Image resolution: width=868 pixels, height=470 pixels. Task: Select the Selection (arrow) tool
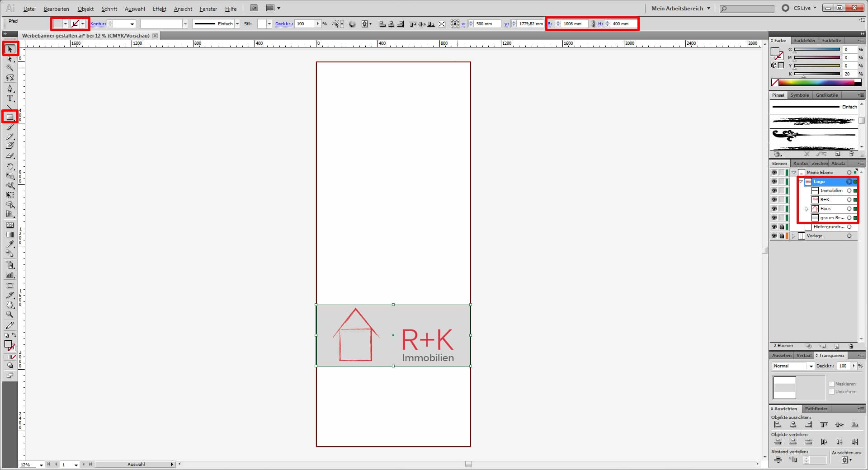click(10, 49)
